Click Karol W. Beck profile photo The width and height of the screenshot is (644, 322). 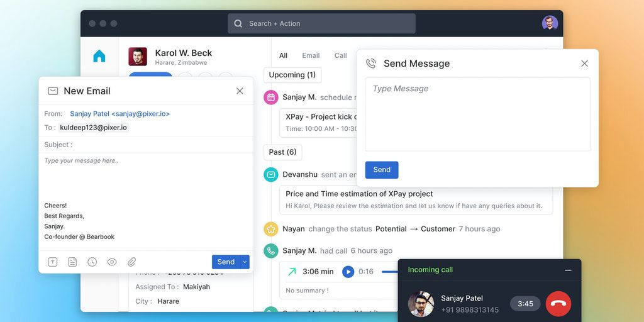pyautogui.click(x=138, y=57)
